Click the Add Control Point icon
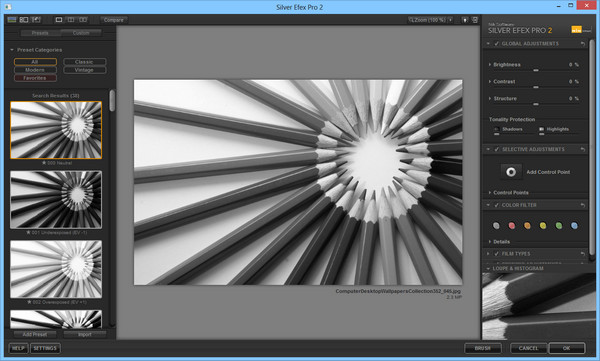The width and height of the screenshot is (600, 361). 511,172
